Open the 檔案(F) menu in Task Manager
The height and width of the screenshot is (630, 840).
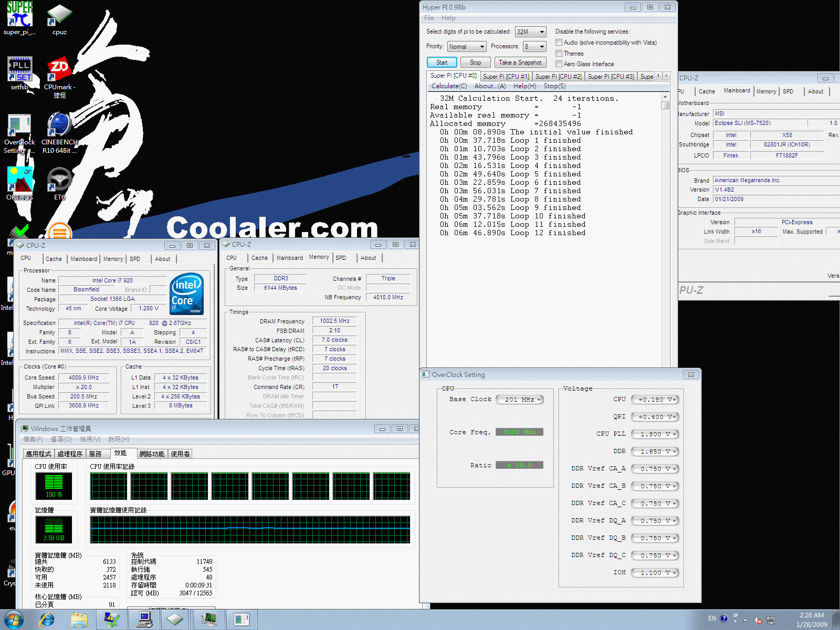click(33, 439)
